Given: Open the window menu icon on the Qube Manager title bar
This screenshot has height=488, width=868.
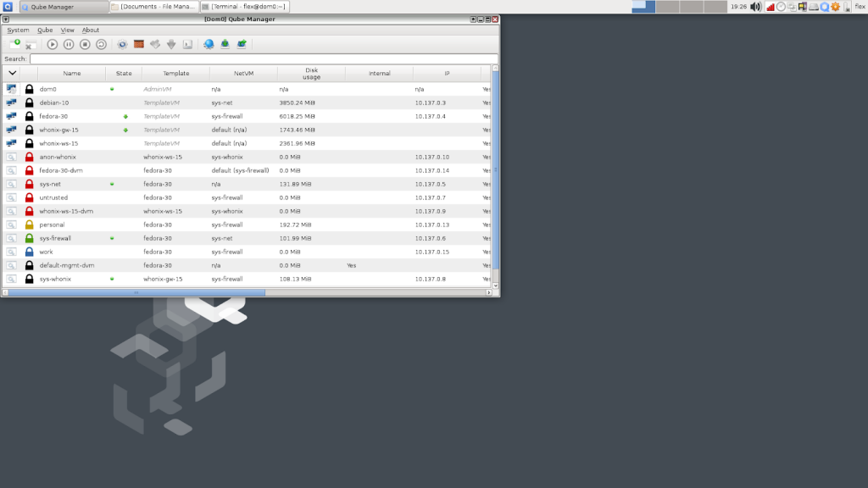Looking at the screenshot, I should coord(6,19).
